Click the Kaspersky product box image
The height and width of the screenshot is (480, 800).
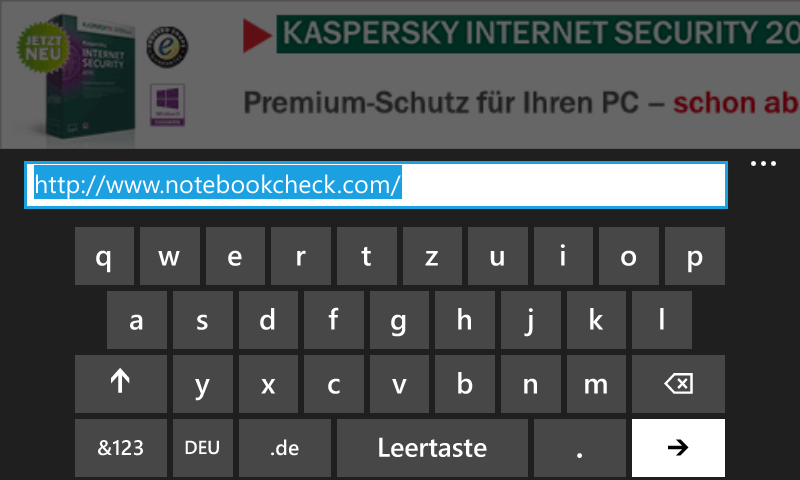tap(92, 77)
